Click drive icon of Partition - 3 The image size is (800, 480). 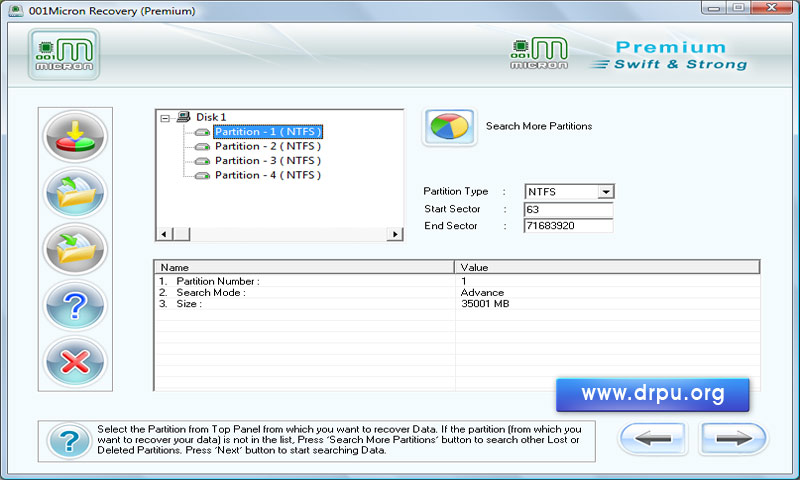[203, 161]
